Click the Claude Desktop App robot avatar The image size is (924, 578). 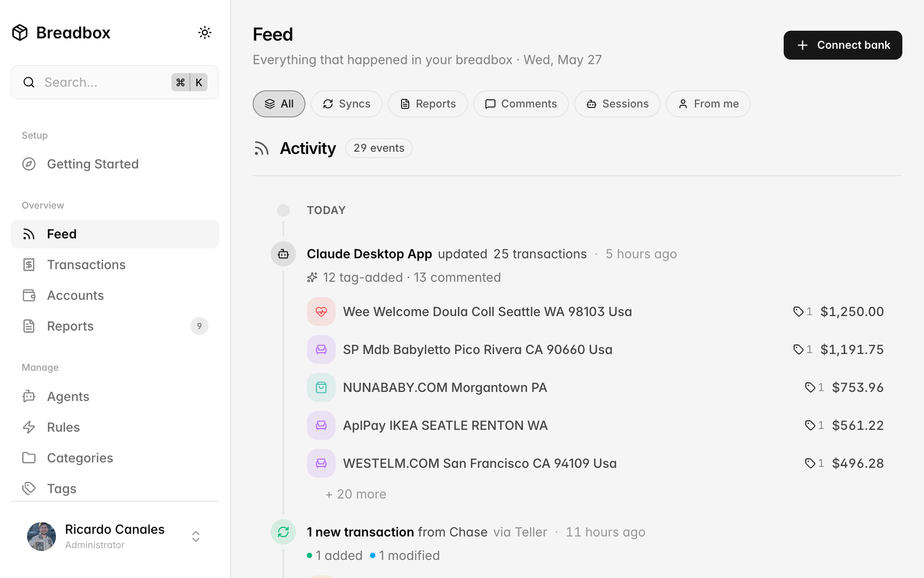[283, 254]
